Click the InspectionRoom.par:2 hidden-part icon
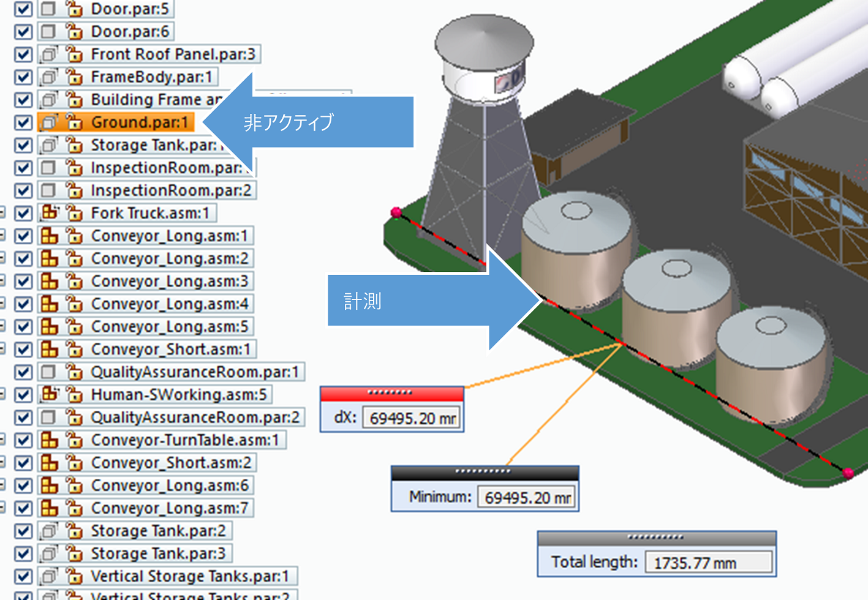Image resolution: width=868 pixels, height=600 pixels. 48,190
